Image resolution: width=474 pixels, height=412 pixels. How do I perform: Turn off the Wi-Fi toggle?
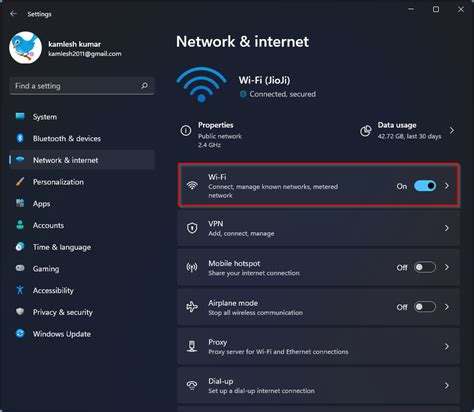[x=425, y=186]
